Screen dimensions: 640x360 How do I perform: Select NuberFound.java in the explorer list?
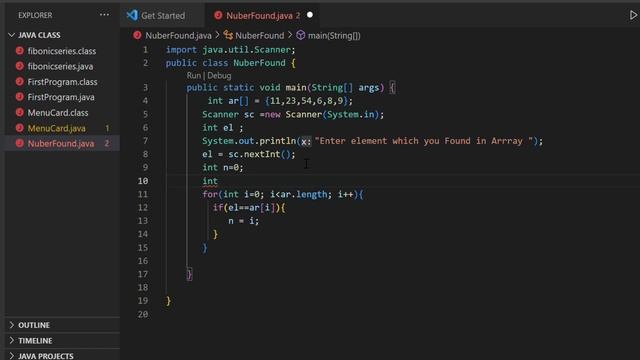click(61, 144)
